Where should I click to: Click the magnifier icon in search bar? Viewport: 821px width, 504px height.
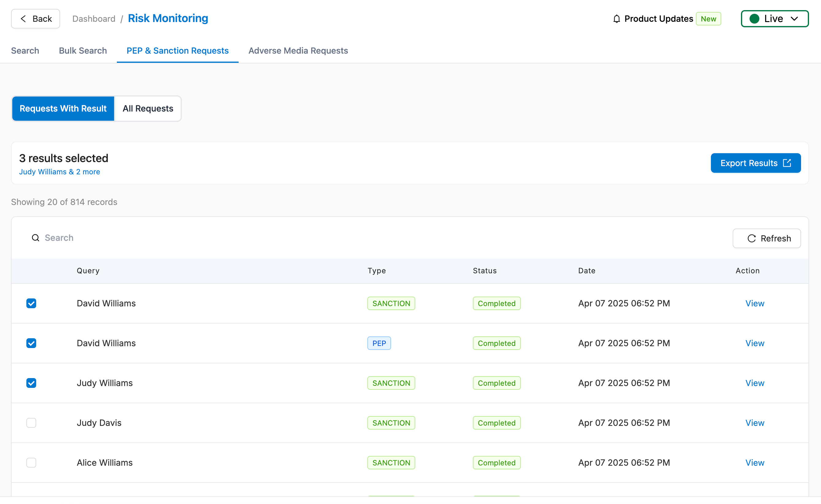point(35,238)
